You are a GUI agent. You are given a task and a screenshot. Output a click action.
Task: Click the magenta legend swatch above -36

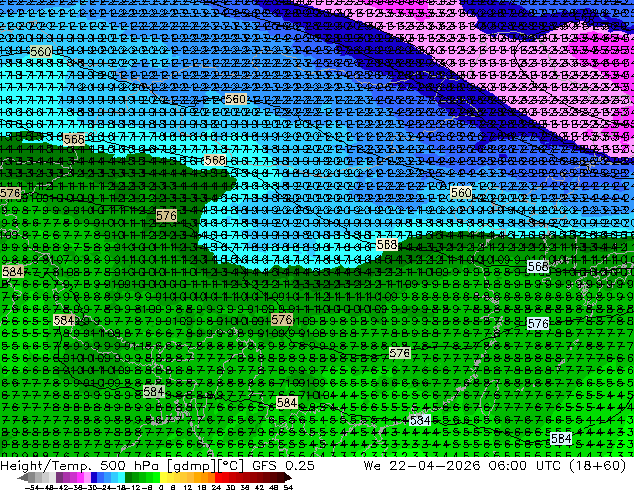80,478
